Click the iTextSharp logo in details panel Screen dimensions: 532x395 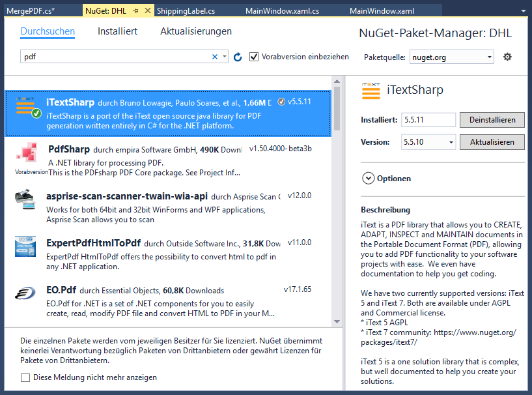[x=371, y=91]
